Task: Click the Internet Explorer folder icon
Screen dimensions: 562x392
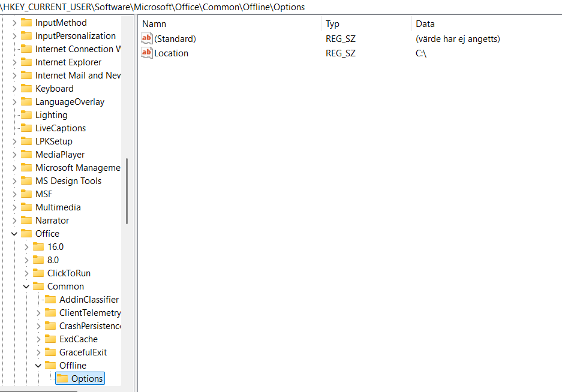Action: [26, 62]
